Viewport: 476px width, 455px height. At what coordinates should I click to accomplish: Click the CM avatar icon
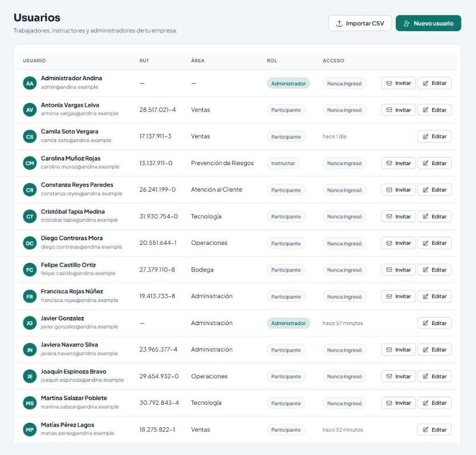coord(30,163)
